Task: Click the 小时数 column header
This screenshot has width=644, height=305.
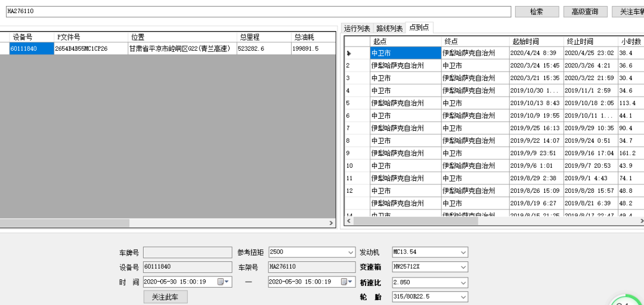Action: point(631,42)
